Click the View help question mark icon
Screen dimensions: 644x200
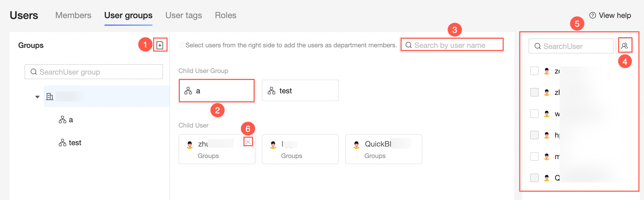pos(592,16)
